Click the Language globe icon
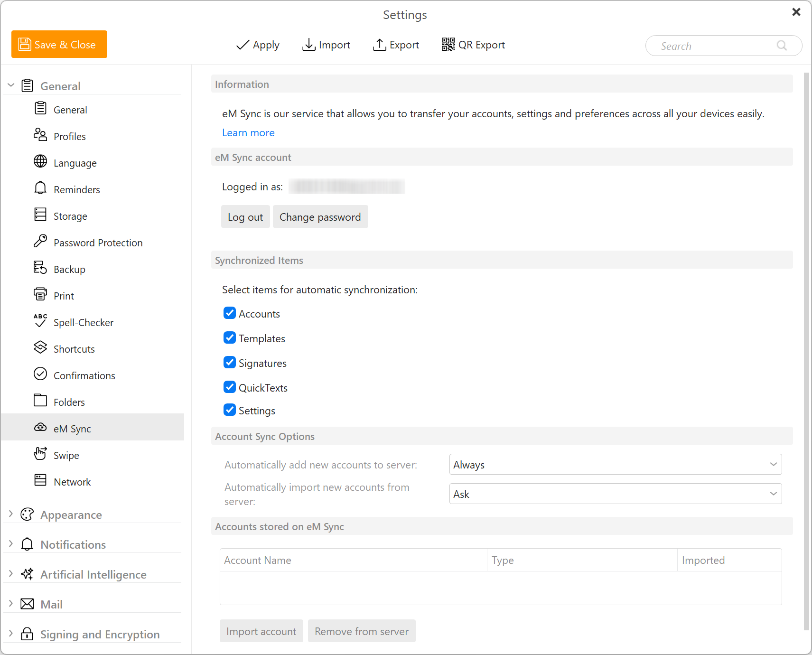 40,162
